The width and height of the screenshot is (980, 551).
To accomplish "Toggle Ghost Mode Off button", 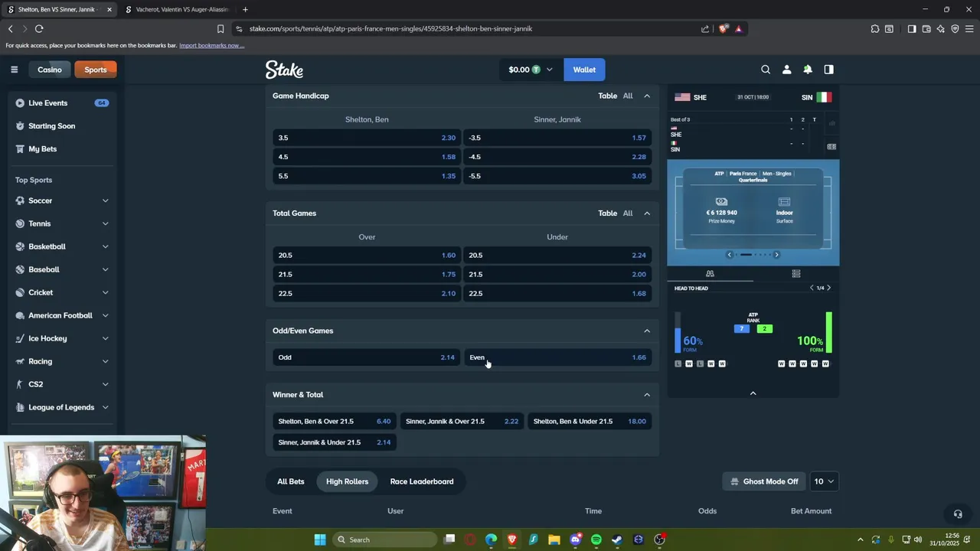I will (764, 481).
